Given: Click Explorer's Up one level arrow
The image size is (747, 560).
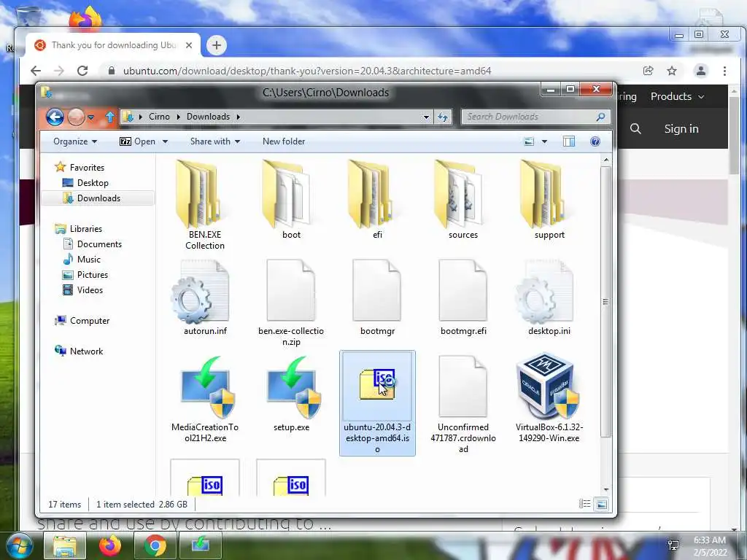Looking at the screenshot, I should click(110, 117).
